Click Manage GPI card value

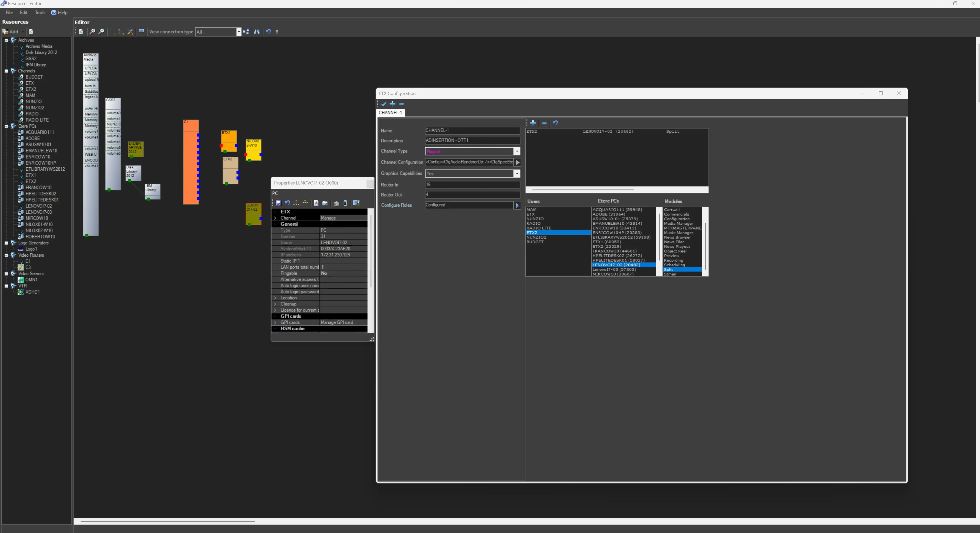pyautogui.click(x=337, y=322)
